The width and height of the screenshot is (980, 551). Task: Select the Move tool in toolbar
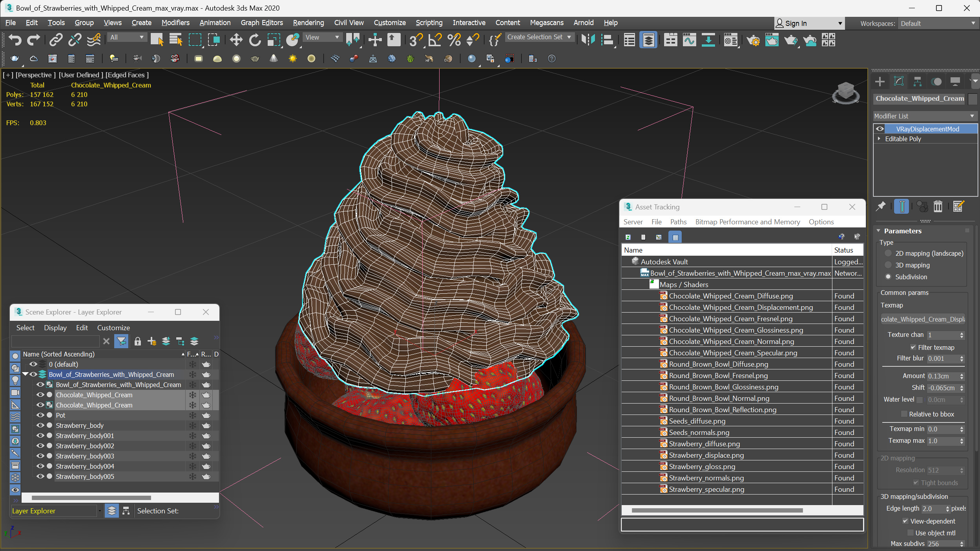(x=235, y=40)
